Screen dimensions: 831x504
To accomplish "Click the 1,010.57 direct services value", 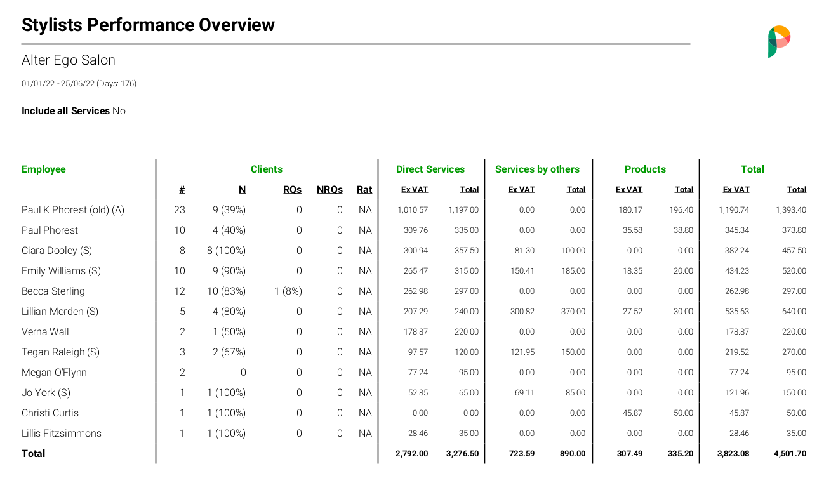I will [413, 210].
